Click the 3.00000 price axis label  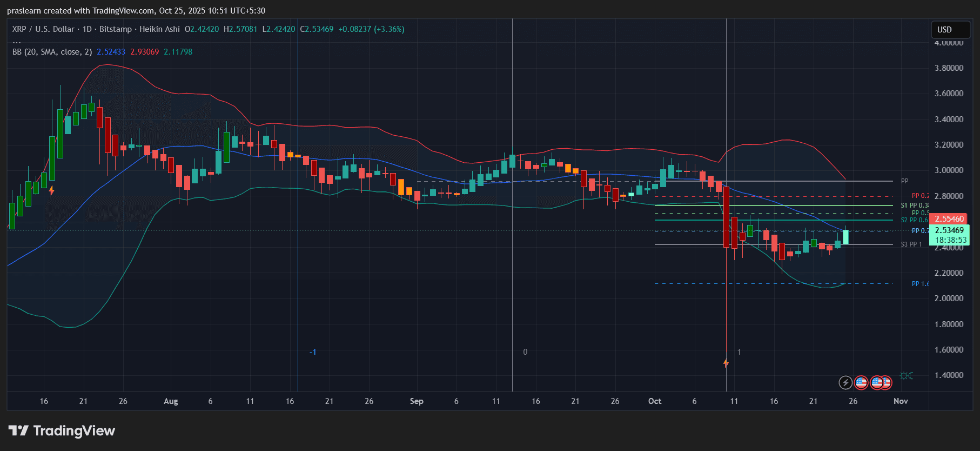(949, 170)
